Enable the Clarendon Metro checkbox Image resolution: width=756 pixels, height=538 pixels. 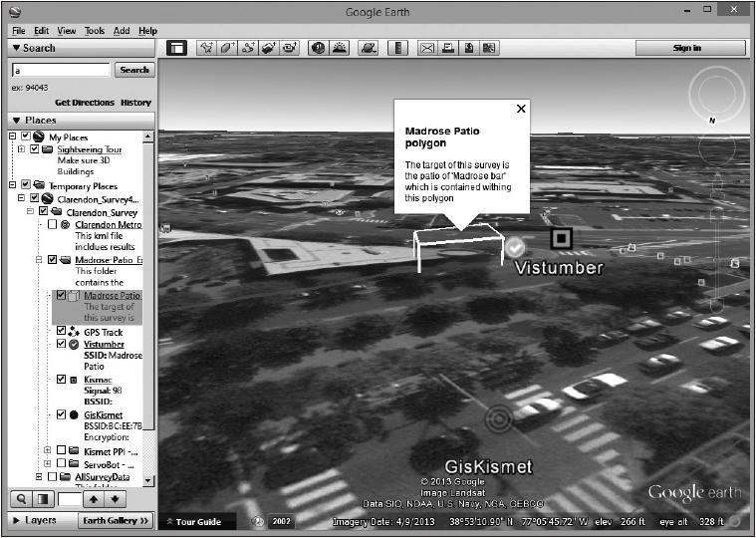52,225
